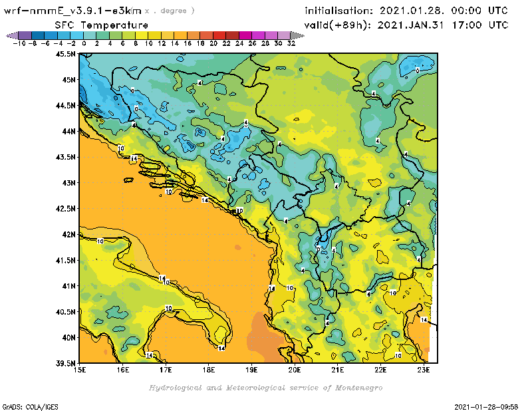Click the 16E longitude axis label
This screenshot has height=411, width=532.
pos(123,370)
